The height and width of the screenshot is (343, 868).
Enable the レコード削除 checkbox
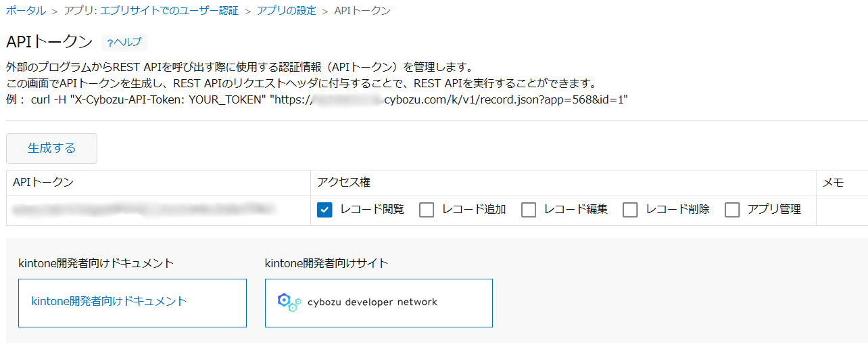pos(630,210)
